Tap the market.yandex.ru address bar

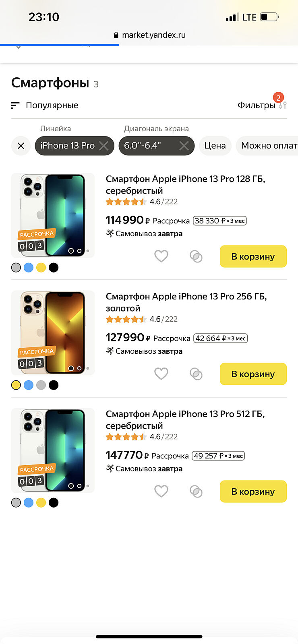pyautogui.click(x=149, y=35)
